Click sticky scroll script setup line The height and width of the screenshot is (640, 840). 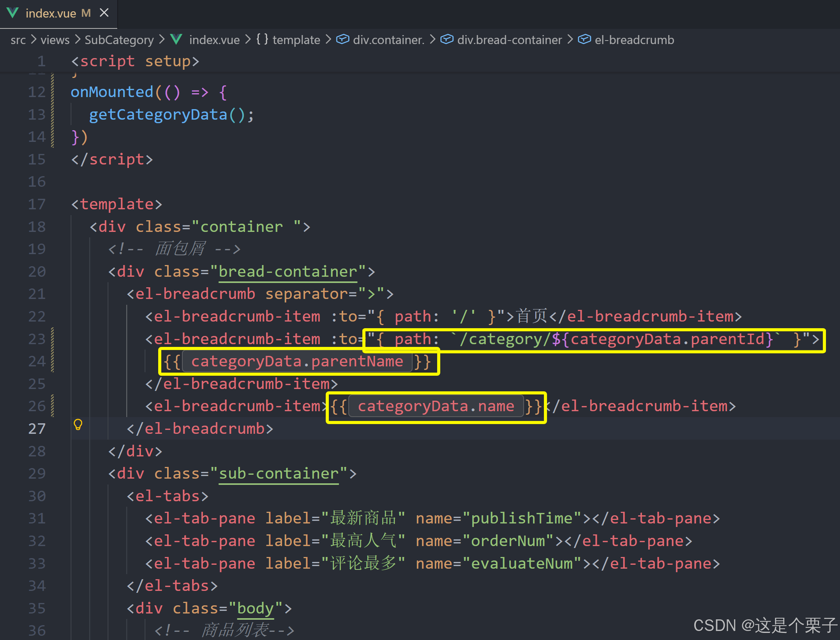tap(135, 61)
